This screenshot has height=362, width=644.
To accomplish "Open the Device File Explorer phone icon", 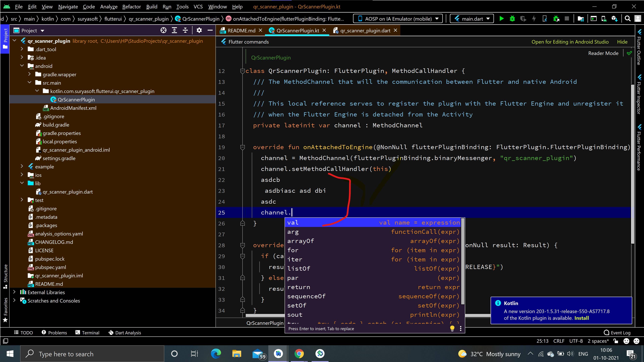I will coord(604,18).
